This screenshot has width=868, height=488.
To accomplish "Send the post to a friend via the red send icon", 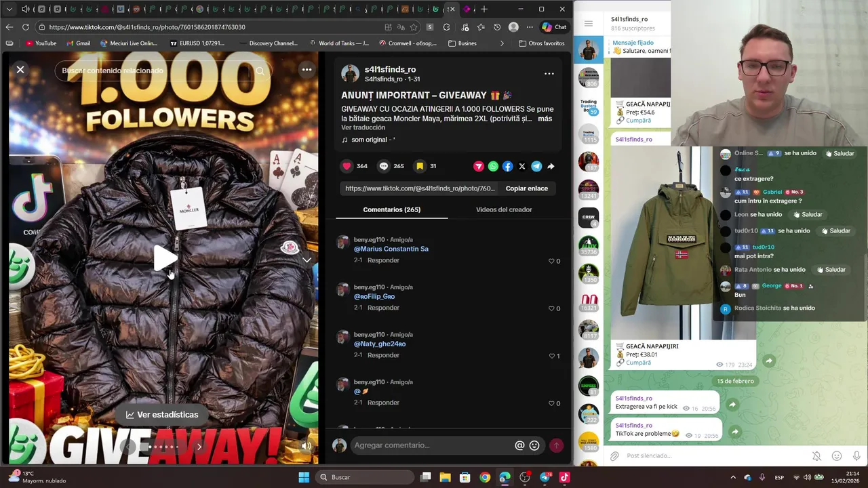I will [479, 166].
